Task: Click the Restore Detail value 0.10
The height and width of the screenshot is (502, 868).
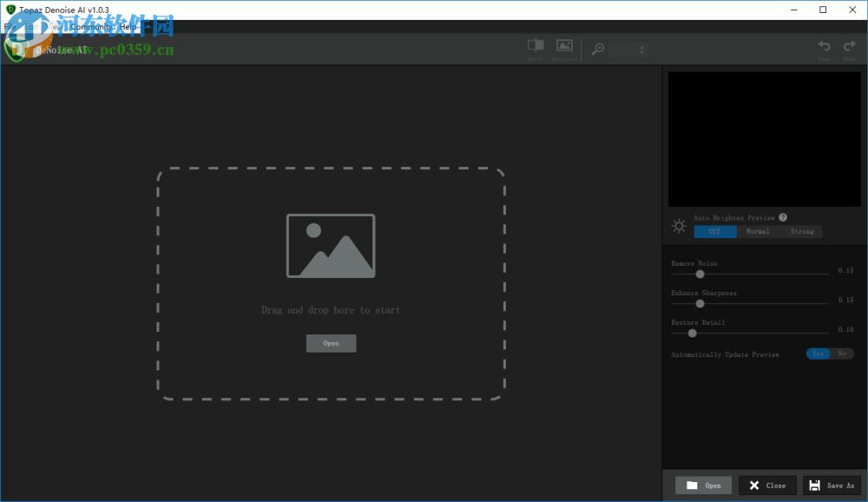Action: [845, 329]
